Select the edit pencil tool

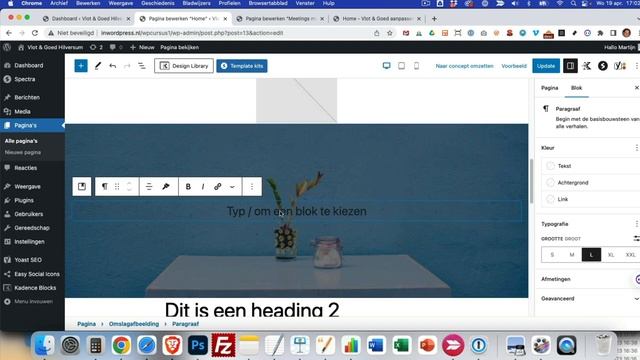pos(98,66)
